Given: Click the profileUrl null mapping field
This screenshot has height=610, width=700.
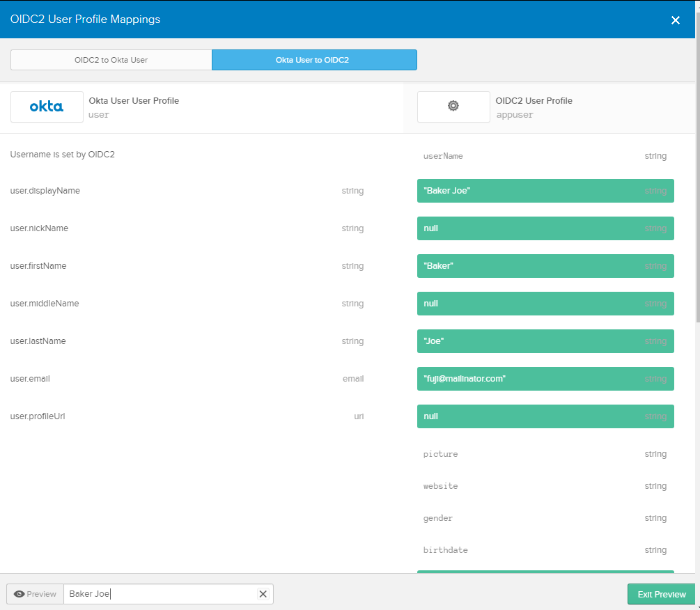Looking at the screenshot, I should (x=545, y=416).
